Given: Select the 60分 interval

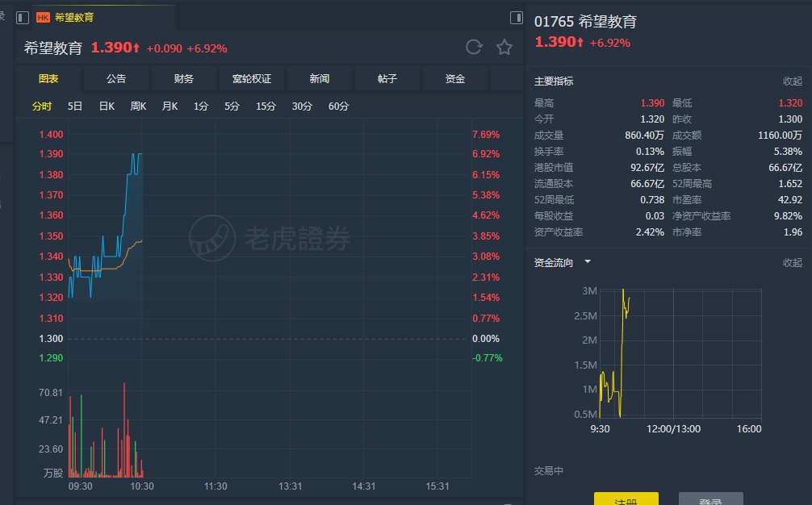Looking at the screenshot, I should point(339,106).
